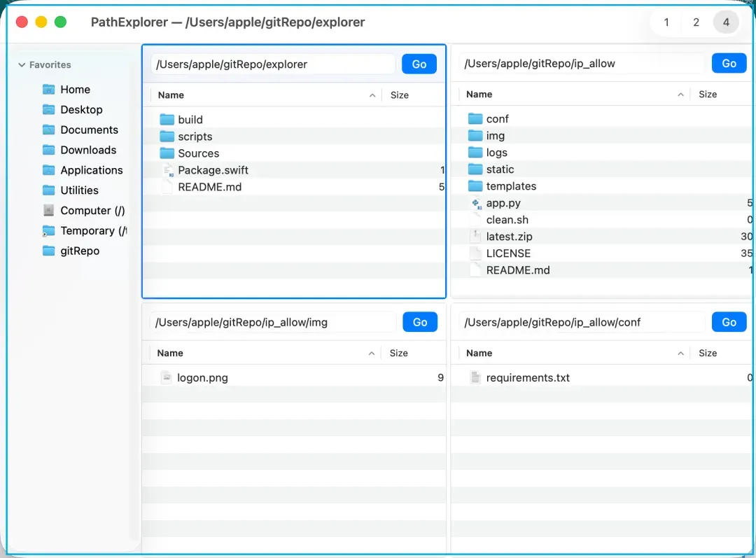Click Go beside the gitRepo/ip_allow path
The image size is (756, 558).
point(729,63)
